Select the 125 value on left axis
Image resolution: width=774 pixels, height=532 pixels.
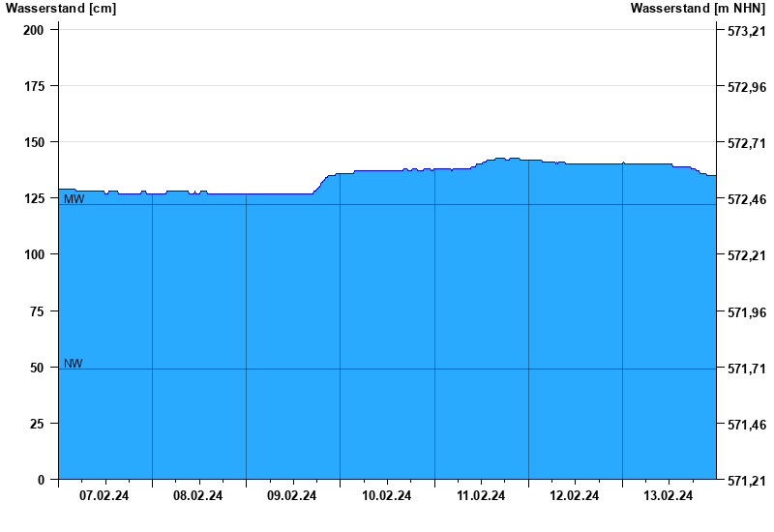(34, 199)
